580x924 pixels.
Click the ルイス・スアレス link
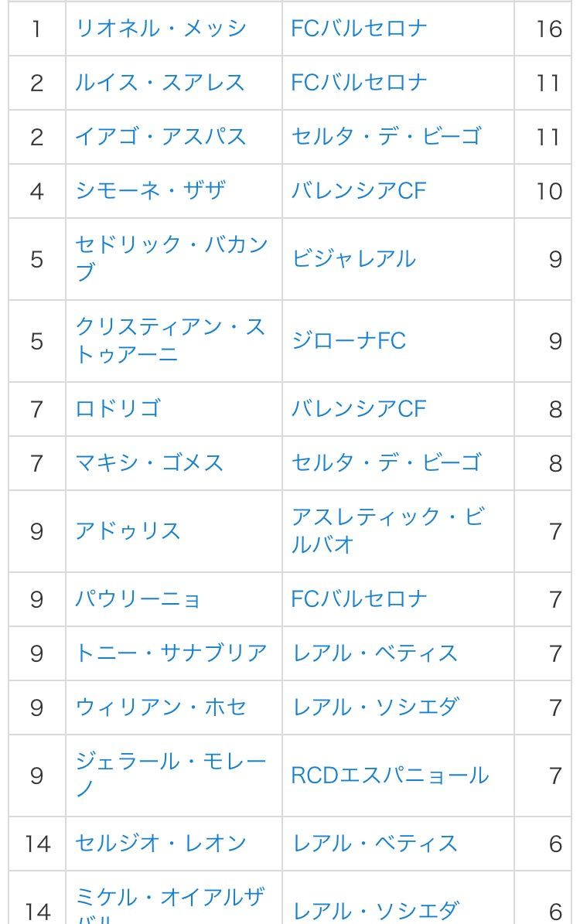coord(160,83)
